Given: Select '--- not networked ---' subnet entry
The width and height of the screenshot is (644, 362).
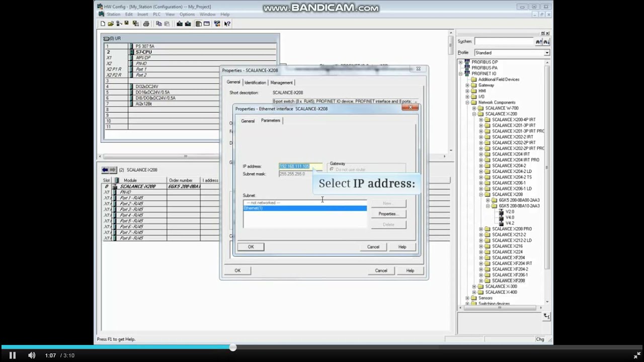Looking at the screenshot, I should pos(305,203).
